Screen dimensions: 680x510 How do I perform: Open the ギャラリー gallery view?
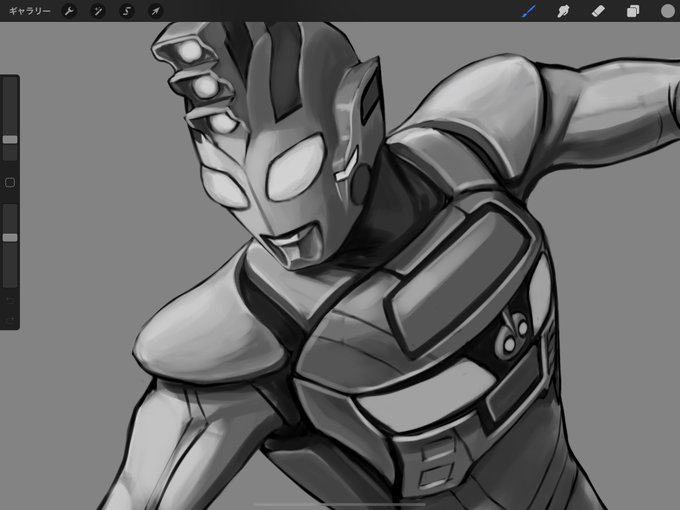pos(29,11)
